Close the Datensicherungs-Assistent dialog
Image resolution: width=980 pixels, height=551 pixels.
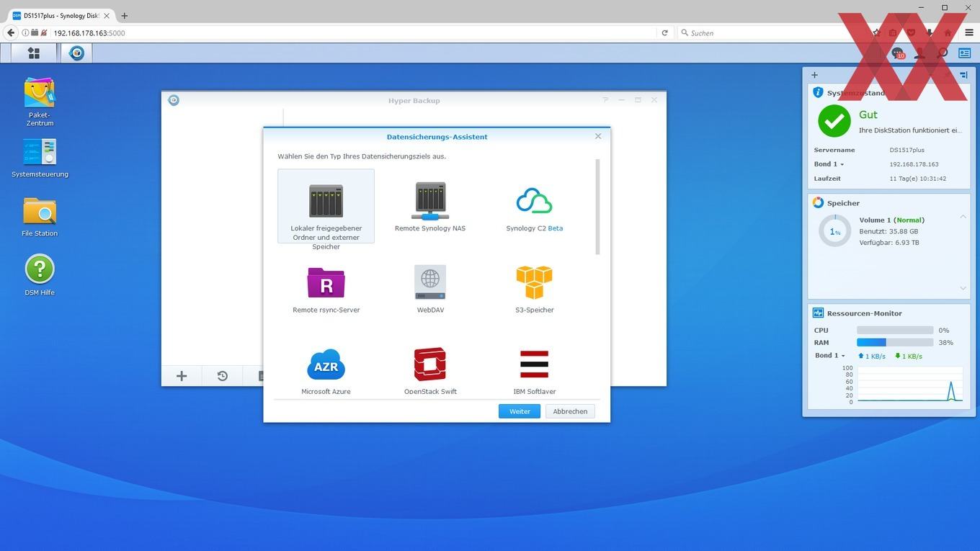598,136
